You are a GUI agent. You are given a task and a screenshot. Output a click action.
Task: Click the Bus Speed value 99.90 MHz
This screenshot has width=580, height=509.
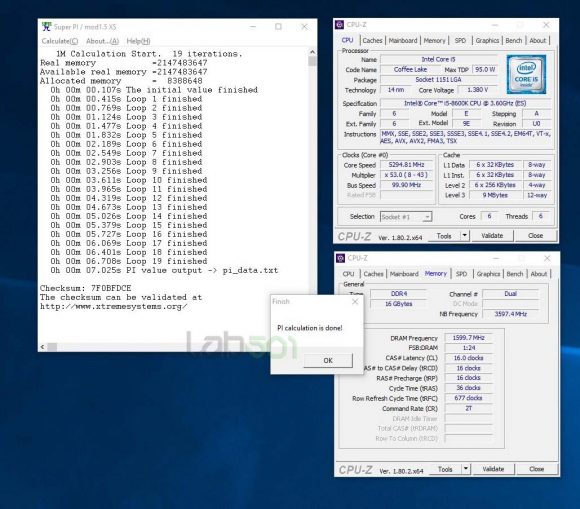pos(407,185)
